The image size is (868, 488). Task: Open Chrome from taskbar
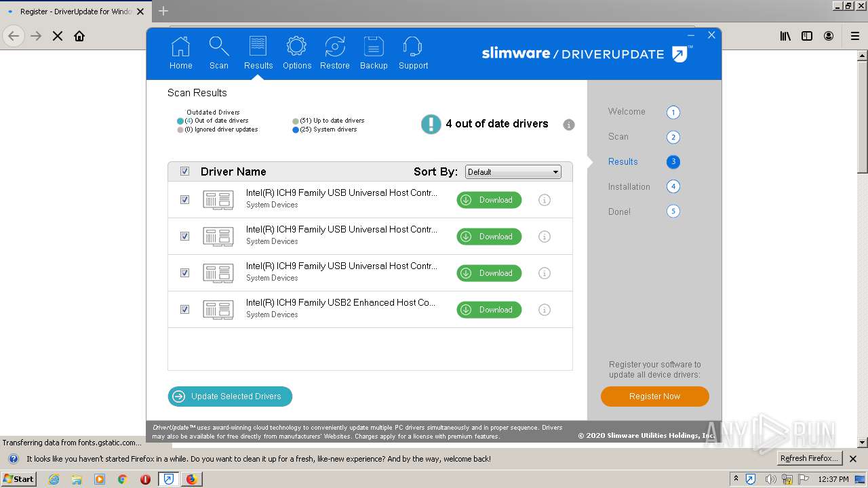(x=122, y=479)
